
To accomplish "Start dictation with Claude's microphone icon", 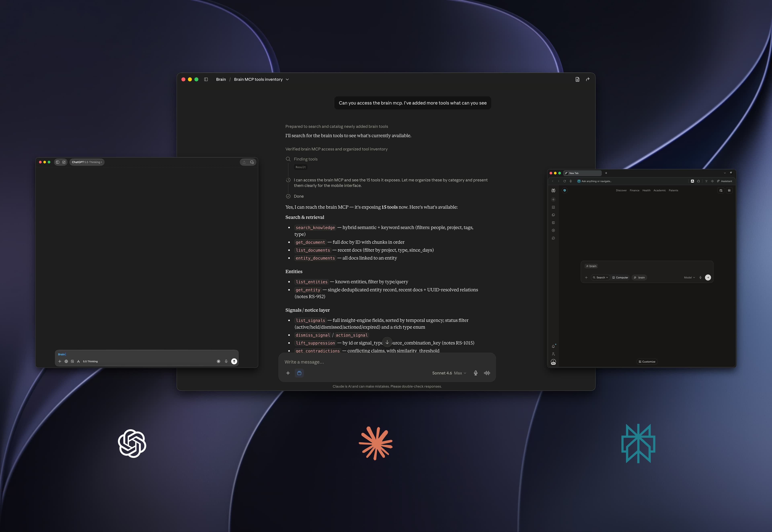I will [476, 373].
